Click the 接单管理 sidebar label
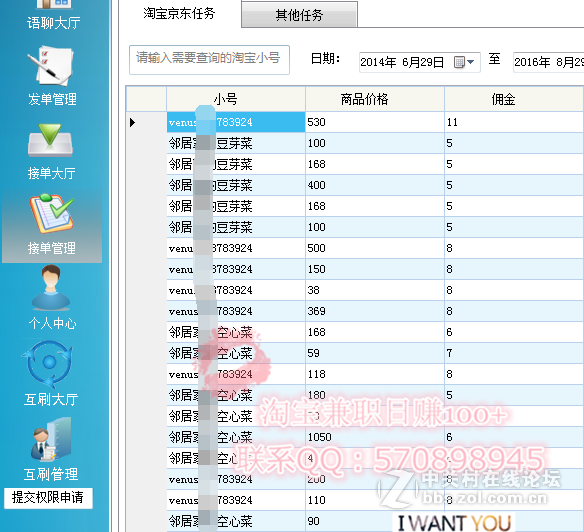Screen dimensions: 584x532 click(x=52, y=248)
